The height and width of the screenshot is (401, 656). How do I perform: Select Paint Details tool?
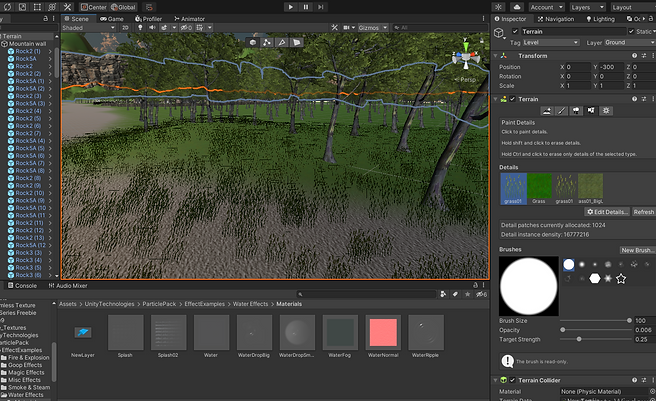click(591, 111)
